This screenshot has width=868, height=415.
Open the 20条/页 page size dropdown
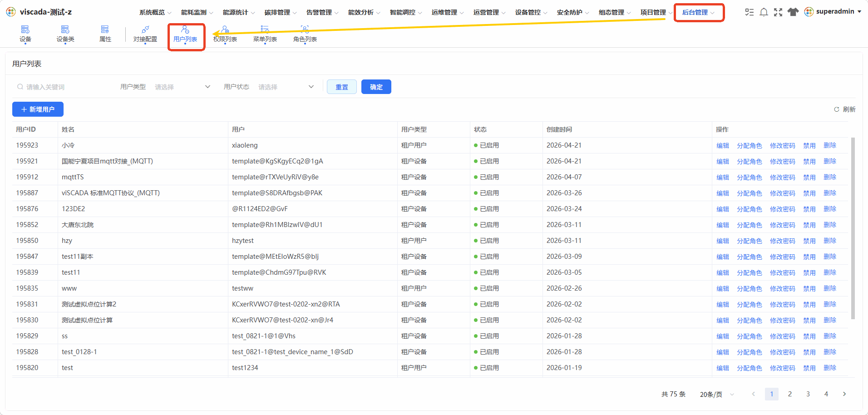(717, 394)
